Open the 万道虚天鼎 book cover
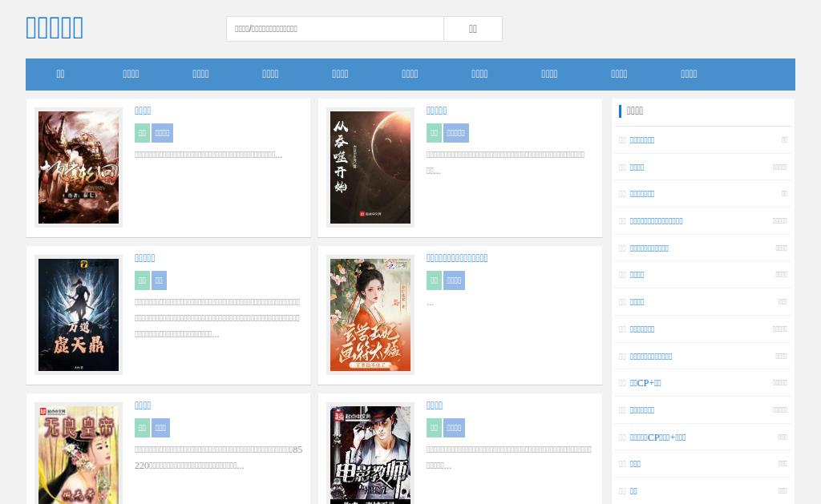Image resolution: width=821 pixels, height=504 pixels. point(79,315)
